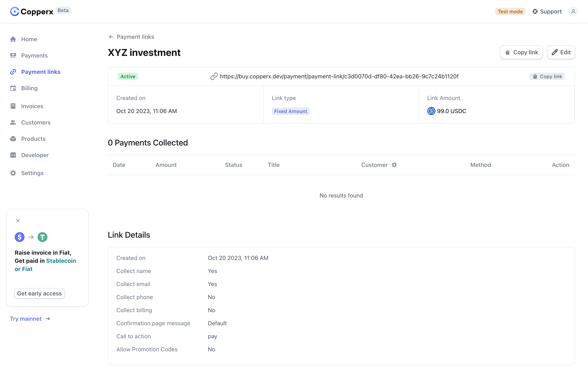Click the Amount column header
This screenshot has width=588, height=375.
point(166,165)
